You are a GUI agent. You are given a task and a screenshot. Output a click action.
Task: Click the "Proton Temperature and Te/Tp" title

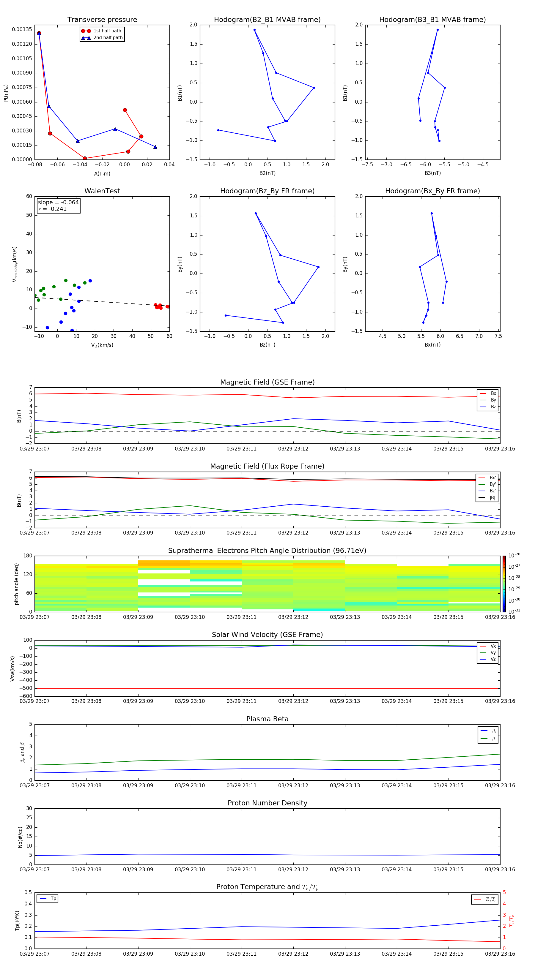(x=267, y=887)
